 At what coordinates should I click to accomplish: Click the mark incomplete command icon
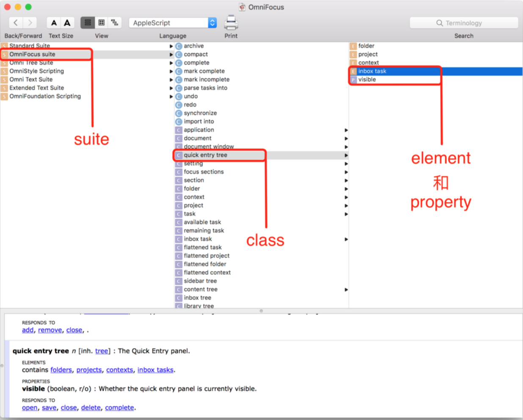click(179, 80)
